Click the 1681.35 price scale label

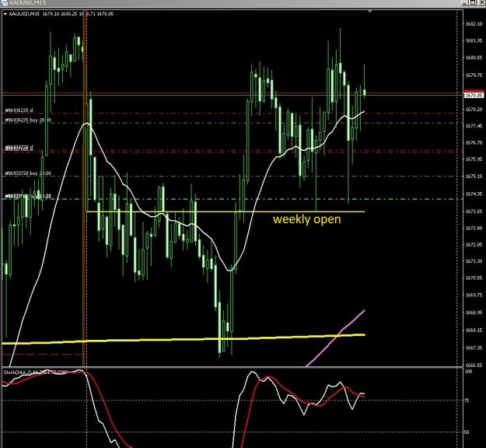pos(474,40)
